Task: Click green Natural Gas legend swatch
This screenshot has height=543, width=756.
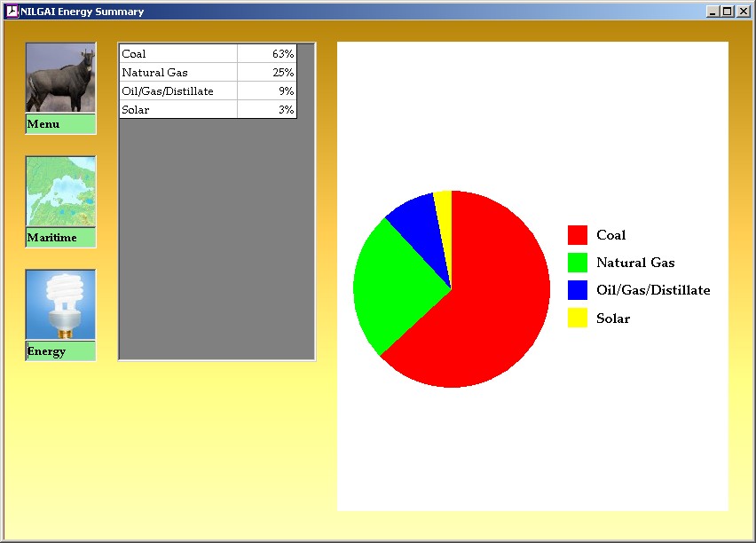Action: 578,263
